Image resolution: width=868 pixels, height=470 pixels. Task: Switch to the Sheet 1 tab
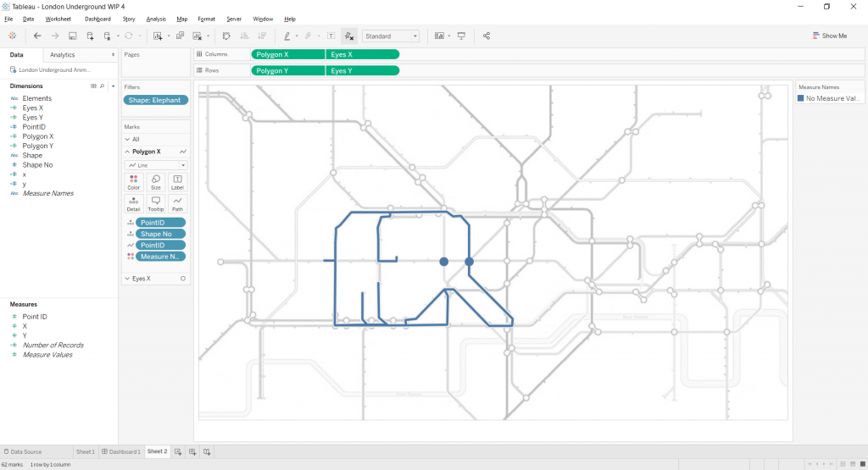pos(86,451)
